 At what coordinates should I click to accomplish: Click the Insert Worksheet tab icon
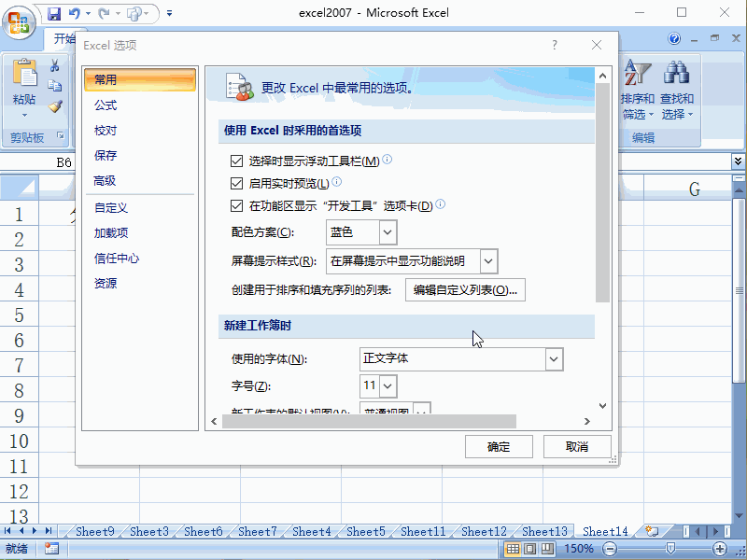point(652,531)
